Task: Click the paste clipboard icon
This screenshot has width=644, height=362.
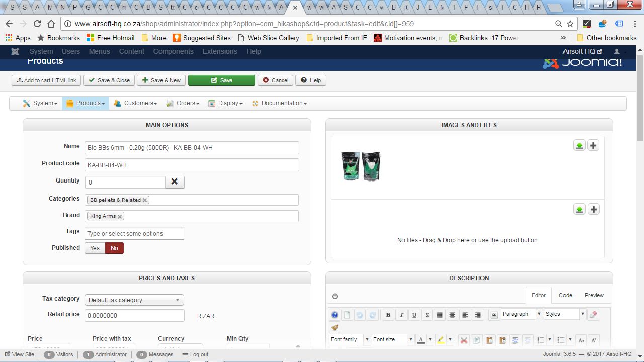Action: (489, 340)
